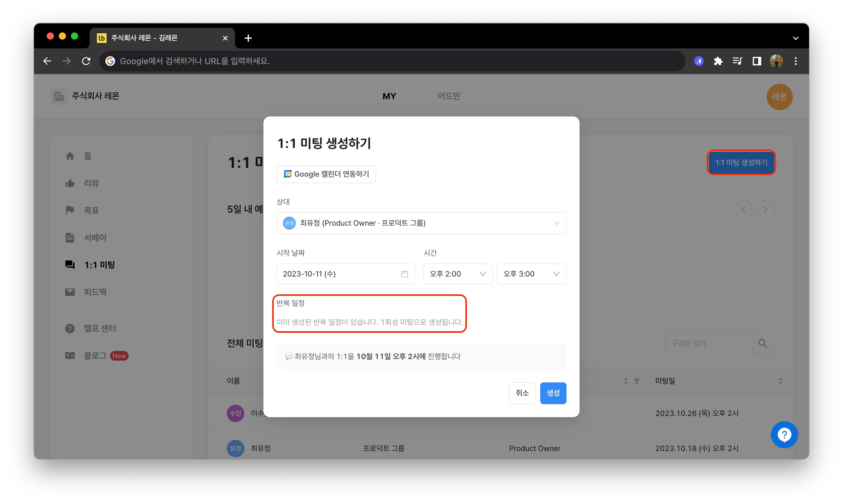Open the media control playlist icon
The image size is (843, 504).
point(737,61)
